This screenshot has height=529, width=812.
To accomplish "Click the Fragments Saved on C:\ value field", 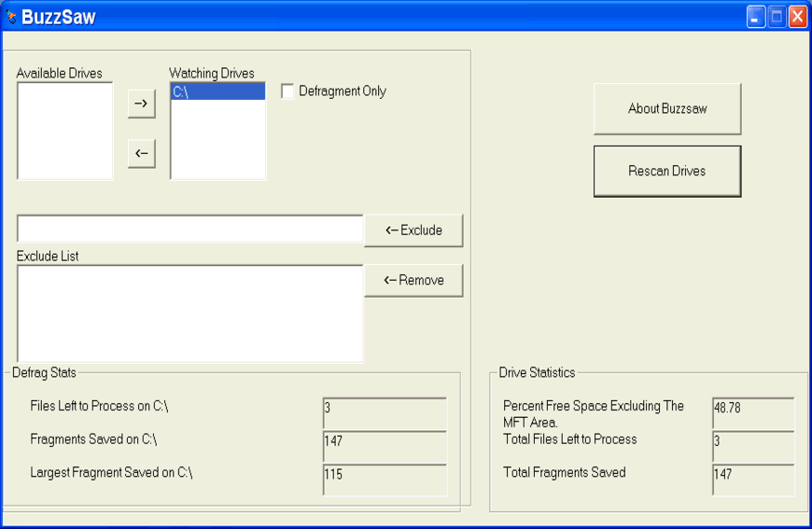I will 385,446.
